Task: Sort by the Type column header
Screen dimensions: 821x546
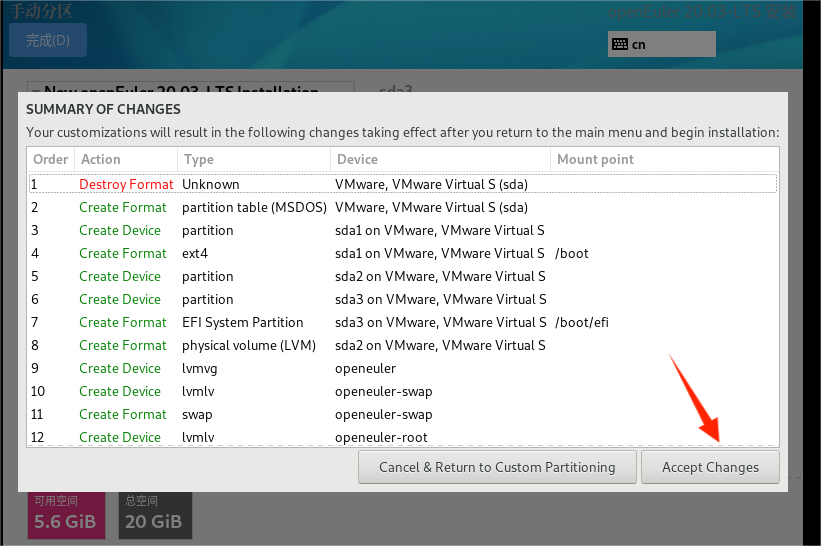Action: pyautogui.click(x=253, y=159)
